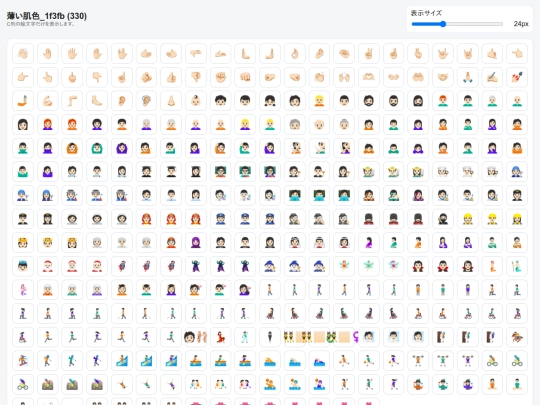Screen dimensions: 540x405
Task: Choose the raising hands emoji
Action: [344, 77]
